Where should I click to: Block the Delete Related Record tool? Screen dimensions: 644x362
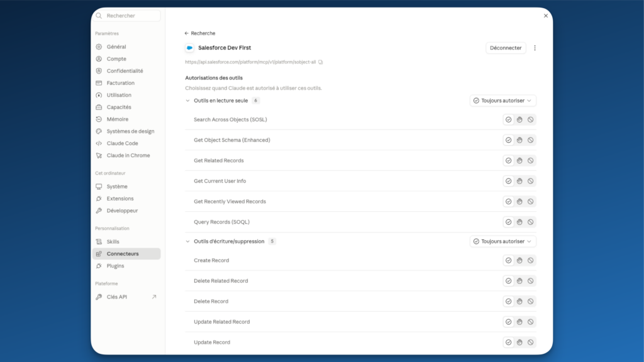(531, 281)
